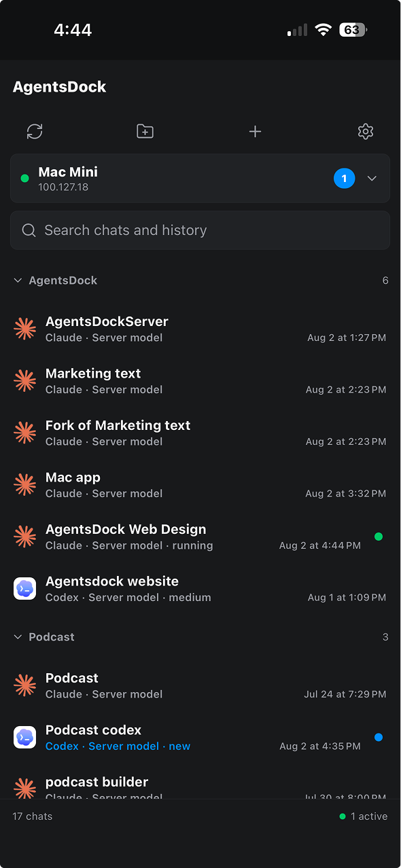Tap the Wi-Fi icon in status bar
Image resolution: width=401 pixels, height=868 pixels.
[x=323, y=30]
